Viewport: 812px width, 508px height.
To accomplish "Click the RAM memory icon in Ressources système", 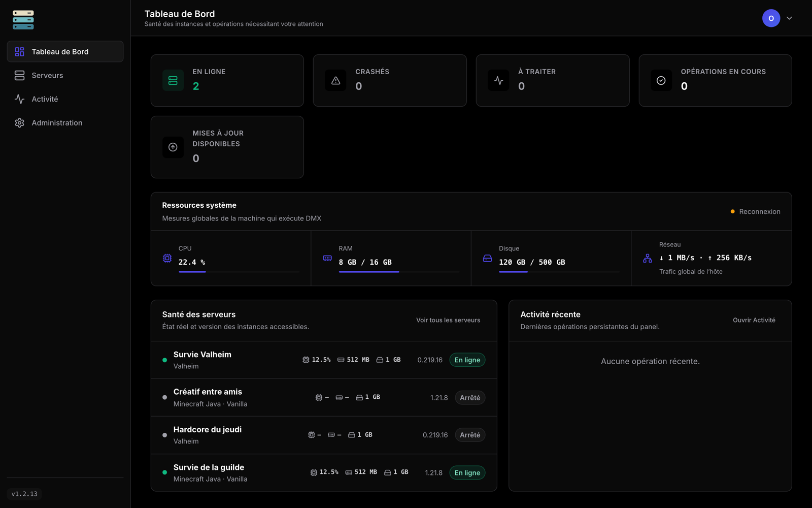I will (327, 258).
